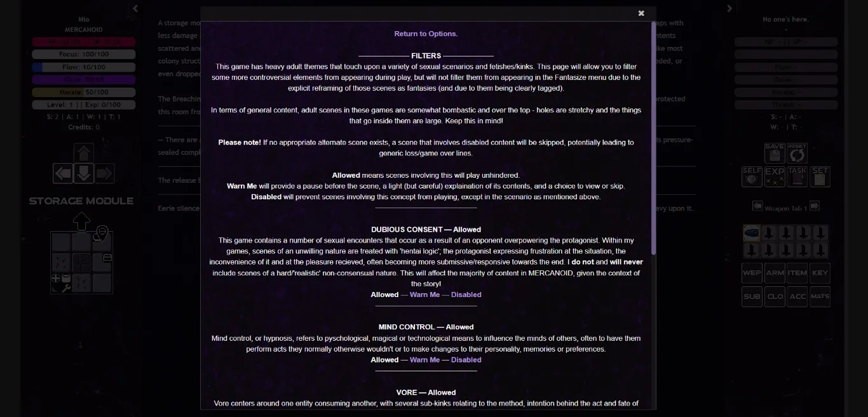
Task: Set Mind Control to Warn Me
Action: coord(426,360)
